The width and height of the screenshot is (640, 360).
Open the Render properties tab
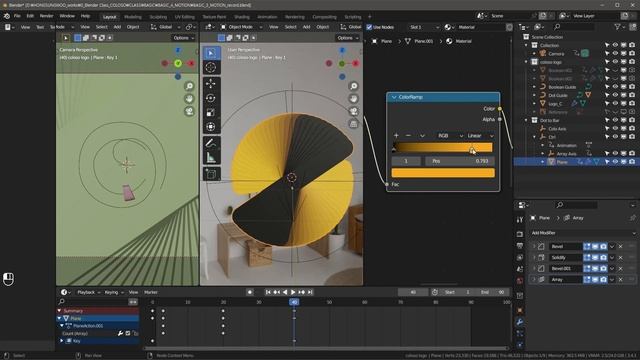pyautogui.click(x=520, y=234)
